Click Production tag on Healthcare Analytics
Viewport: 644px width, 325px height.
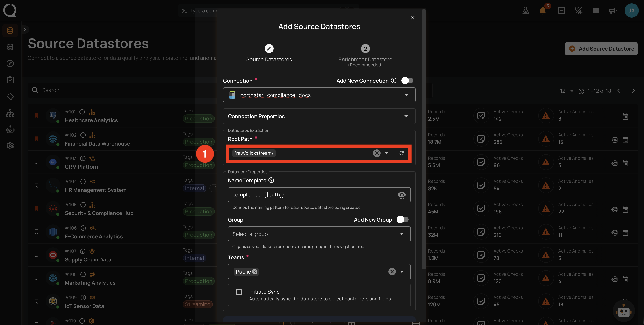(x=198, y=119)
